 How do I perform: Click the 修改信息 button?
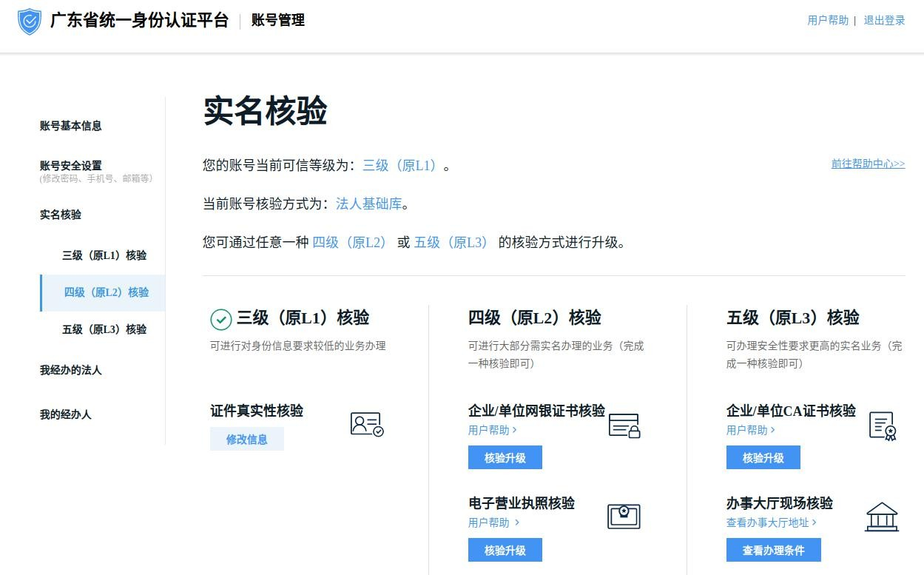tap(247, 439)
